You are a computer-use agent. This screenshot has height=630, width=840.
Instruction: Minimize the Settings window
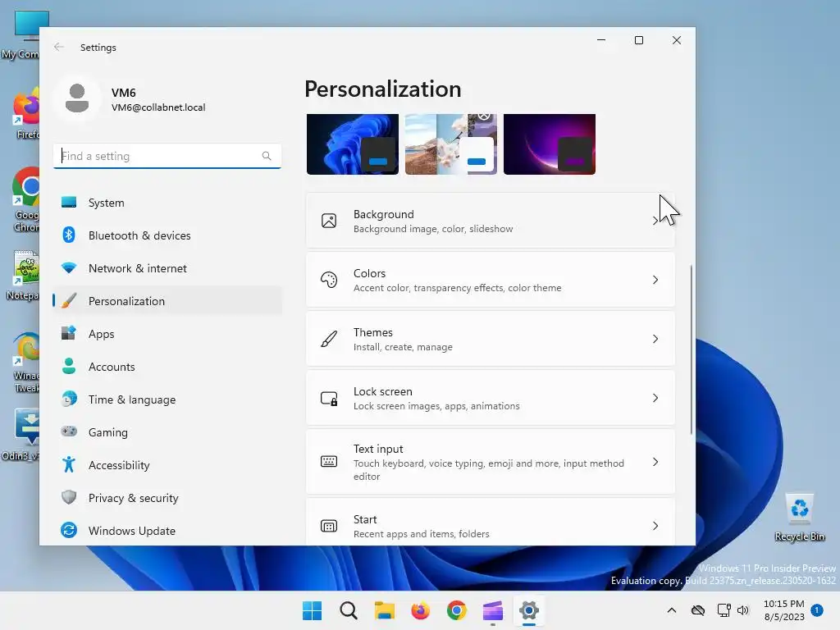coord(601,40)
